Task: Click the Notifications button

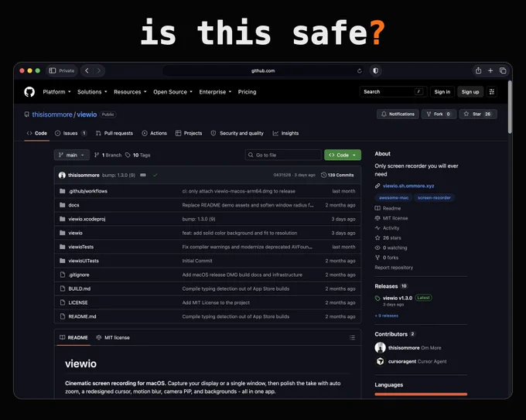Action: click(398, 114)
